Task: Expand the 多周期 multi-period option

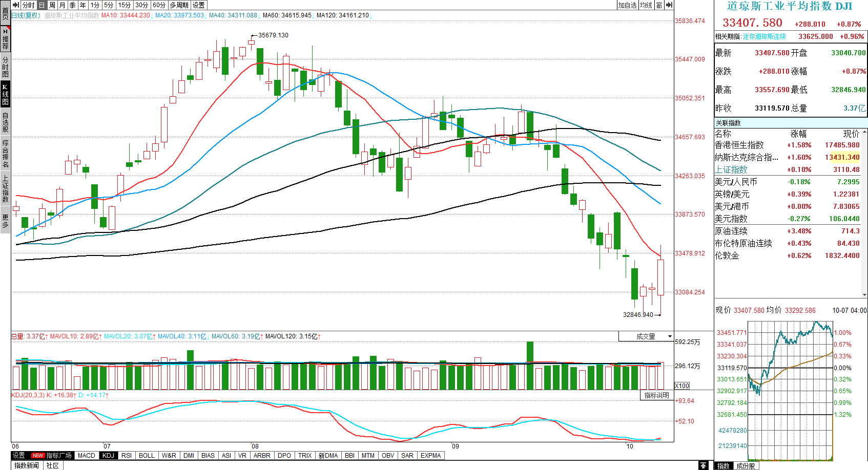Action: (x=179, y=5)
